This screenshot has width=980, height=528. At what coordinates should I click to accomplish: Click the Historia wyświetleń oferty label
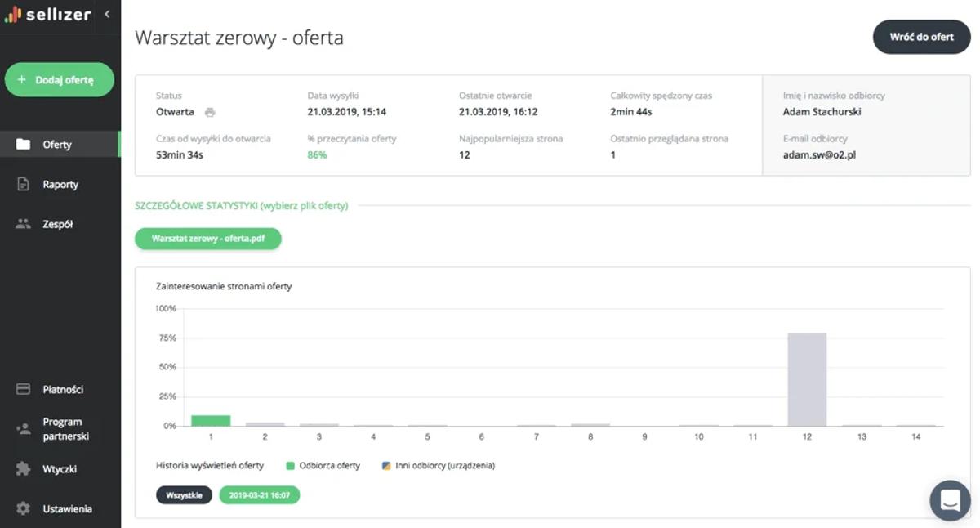210,466
